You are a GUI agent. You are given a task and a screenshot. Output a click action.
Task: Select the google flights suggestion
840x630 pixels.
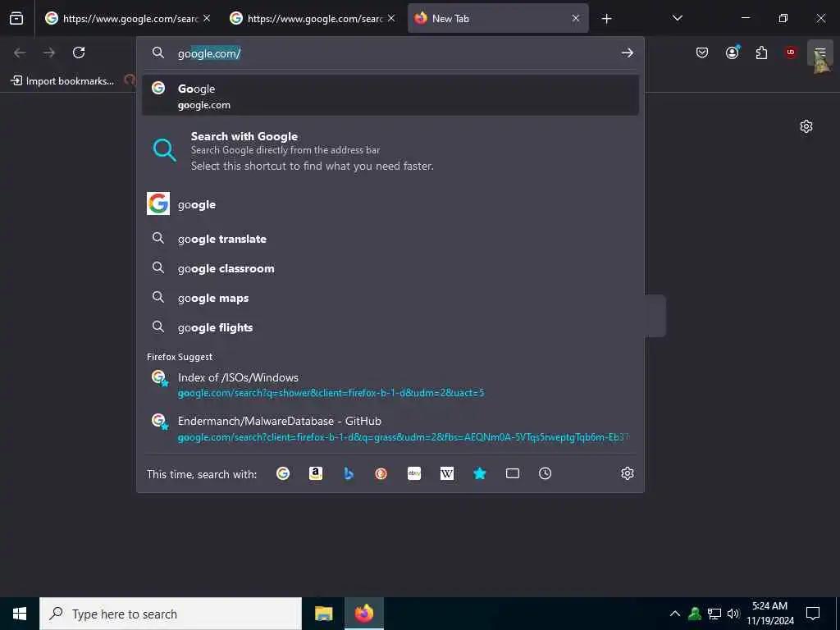pos(390,327)
